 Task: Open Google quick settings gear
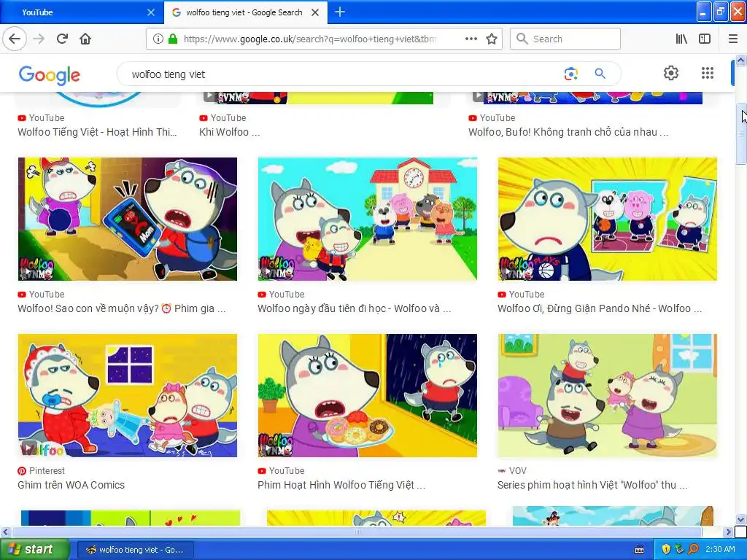click(671, 73)
